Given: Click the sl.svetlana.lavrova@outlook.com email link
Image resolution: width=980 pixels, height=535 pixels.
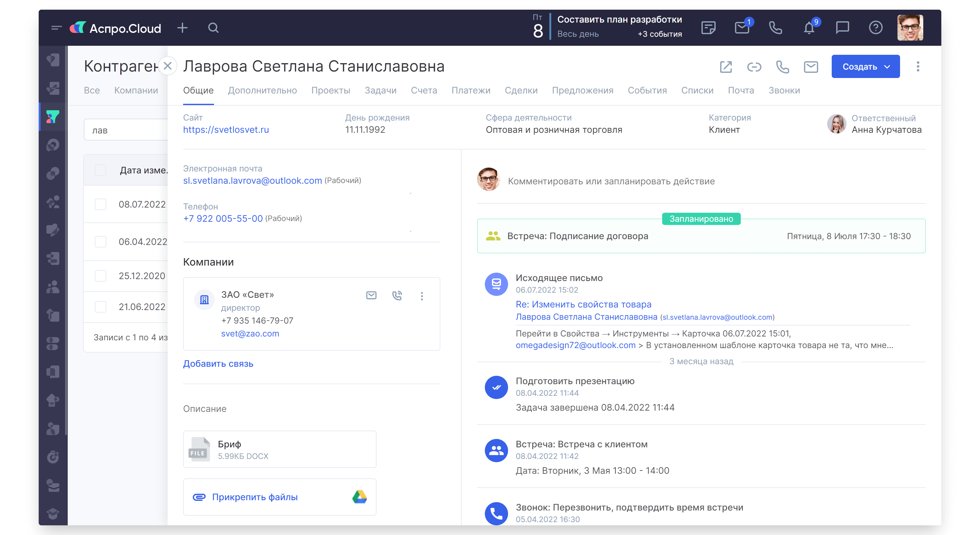Looking at the screenshot, I should tap(252, 180).
